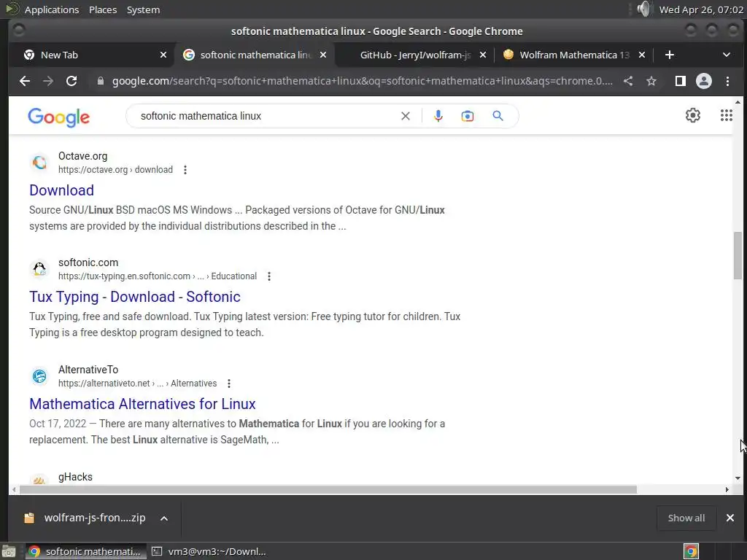The width and height of the screenshot is (747, 560).
Task: Go back using the browser back arrow
Action: (25, 81)
